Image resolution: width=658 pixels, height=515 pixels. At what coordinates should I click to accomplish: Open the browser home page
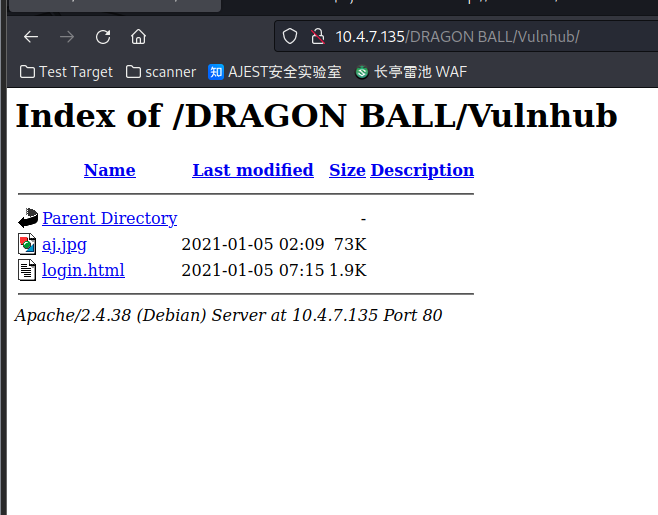[138, 37]
